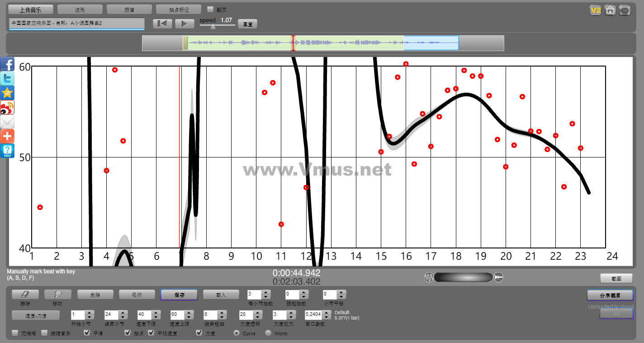The height and width of the screenshot is (343, 644).
Task: Share via the Facebook icon
Action: 7,64
